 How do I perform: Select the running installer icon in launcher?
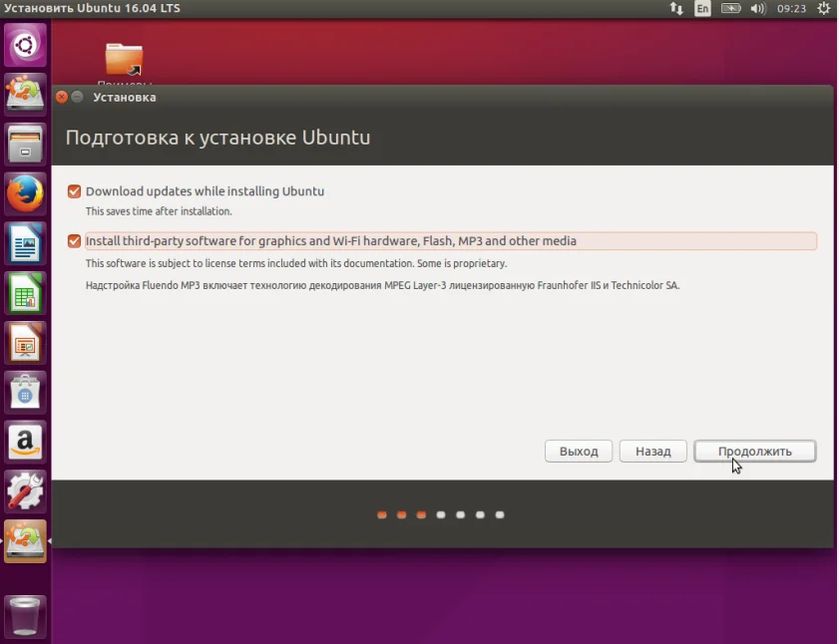click(x=25, y=541)
